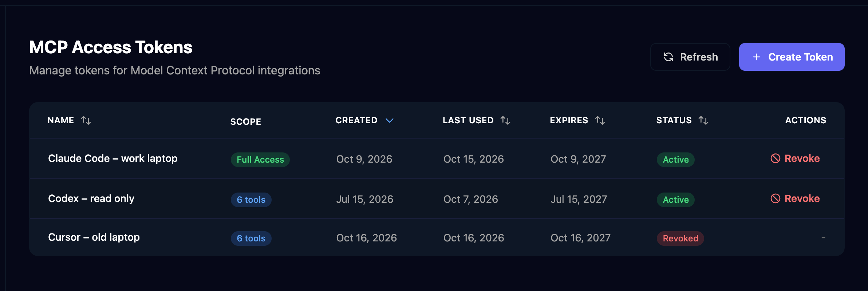Revoke the Codex – read only token

tap(795, 198)
